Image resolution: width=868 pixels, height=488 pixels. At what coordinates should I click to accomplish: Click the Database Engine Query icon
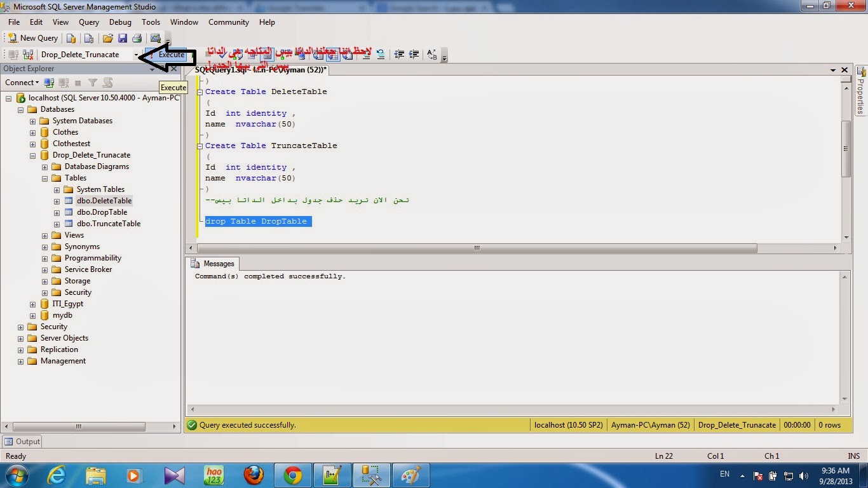[x=71, y=38]
